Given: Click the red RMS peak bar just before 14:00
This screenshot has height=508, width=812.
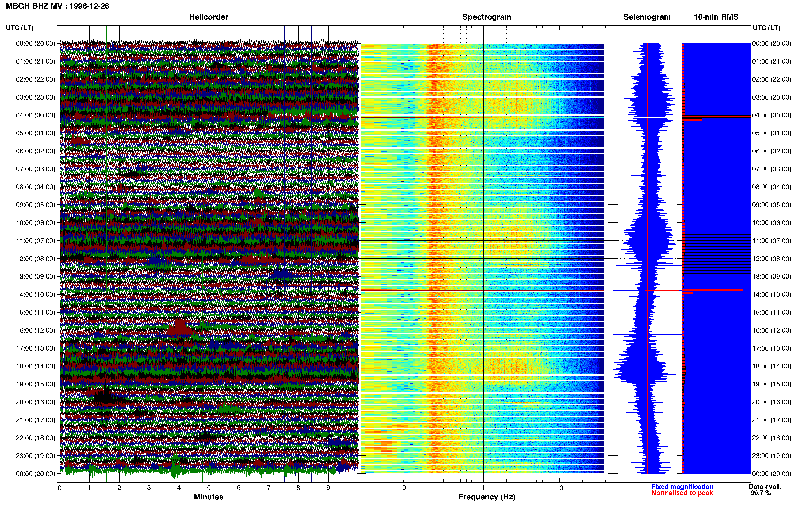Looking at the screenshot, I should click(x=713, y=290).
